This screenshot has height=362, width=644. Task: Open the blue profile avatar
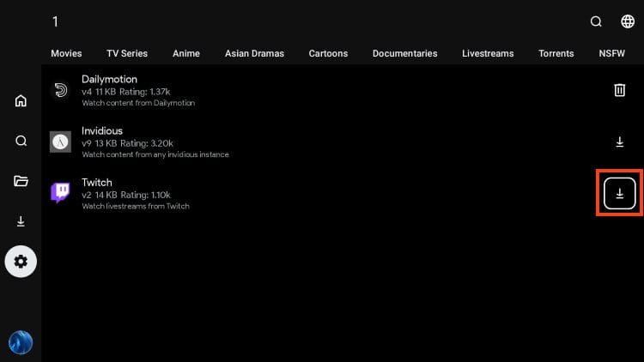[21, 342]
